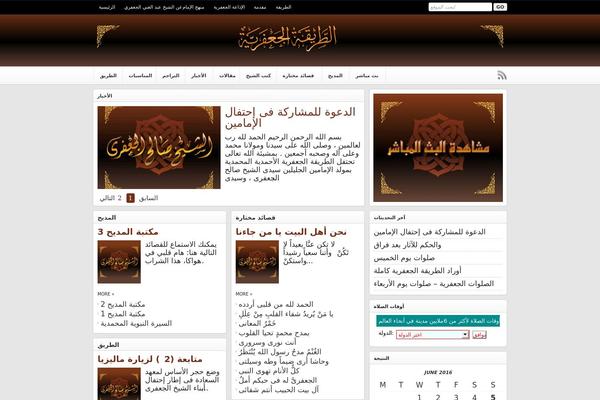Open poem خمر المعاني
This screenshot has height=400, width=600.
(257, 323)
